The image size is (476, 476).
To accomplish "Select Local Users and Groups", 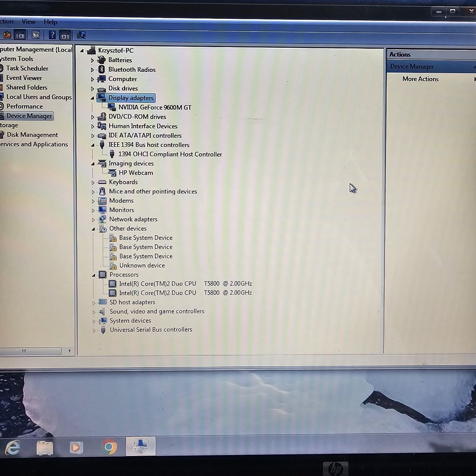I will (x=39, y=97).
